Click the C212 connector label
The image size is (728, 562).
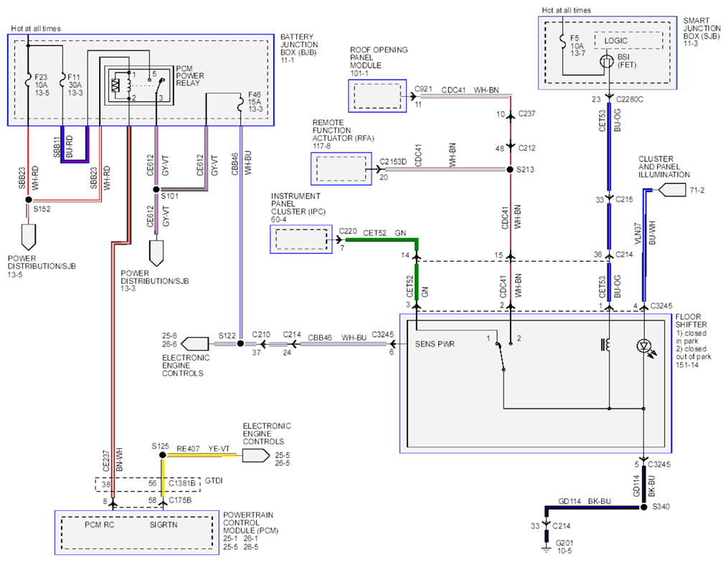pos(526,148)
